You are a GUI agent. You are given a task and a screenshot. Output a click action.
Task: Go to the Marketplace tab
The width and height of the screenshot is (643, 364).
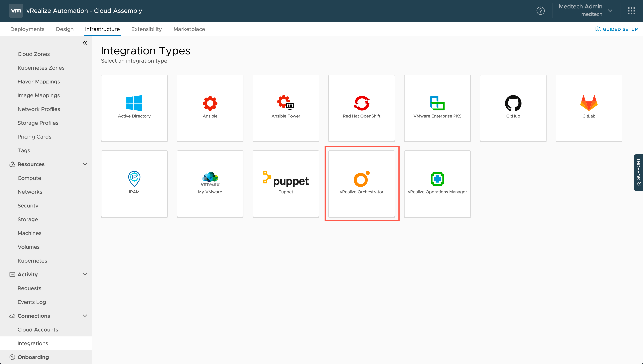coord(189,29)
